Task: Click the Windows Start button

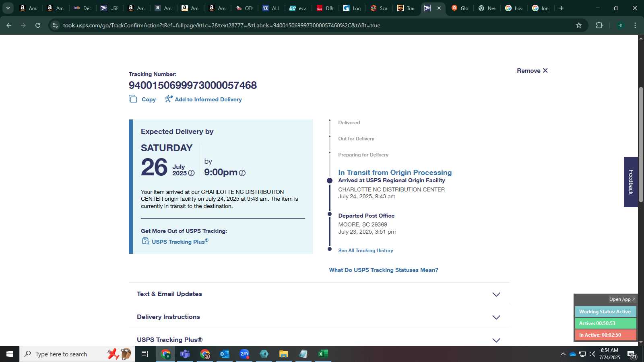Action: tap(10, 354)
